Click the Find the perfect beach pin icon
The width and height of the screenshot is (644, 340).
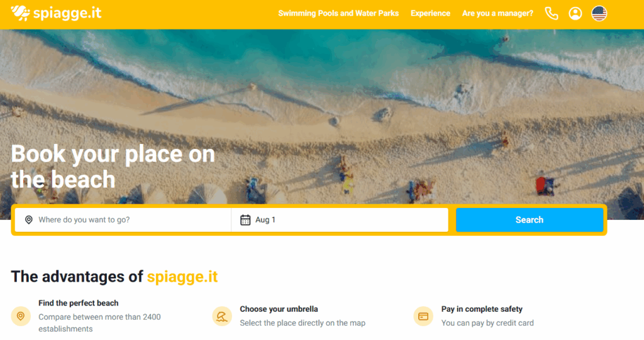pyautogui.click(x=21, y=316)
